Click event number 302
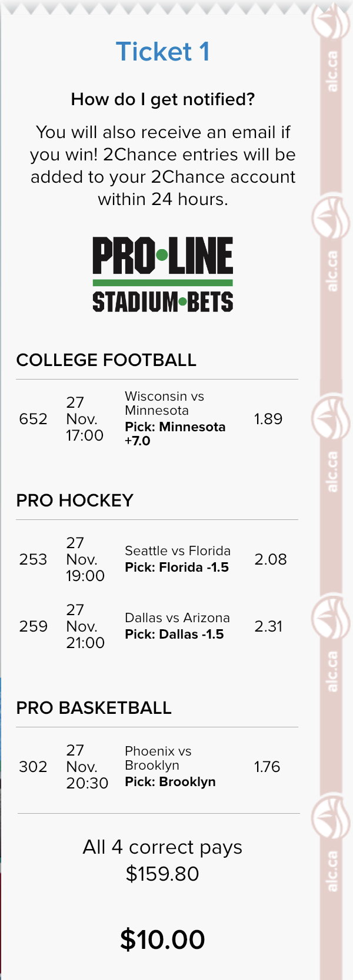 point(33,767)
